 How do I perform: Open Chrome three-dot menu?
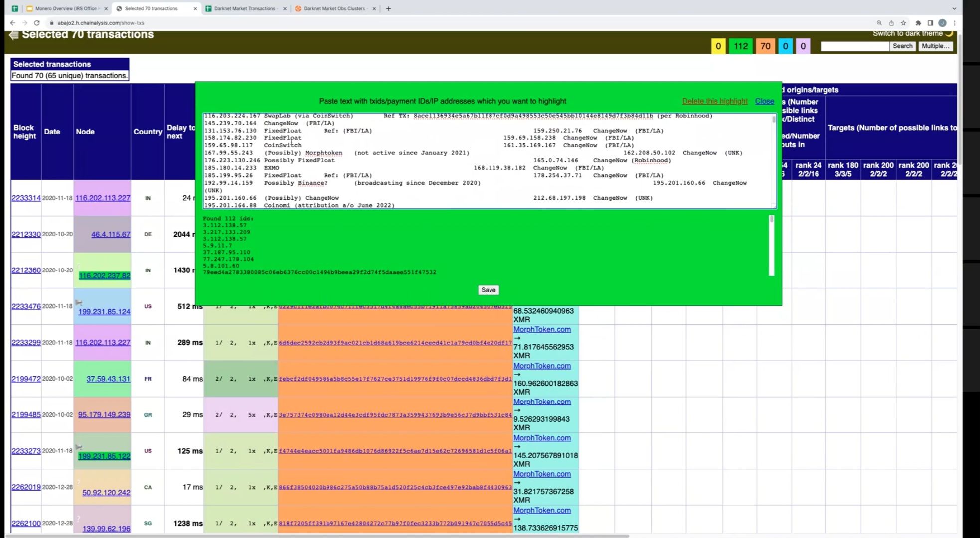coord(954,23)
